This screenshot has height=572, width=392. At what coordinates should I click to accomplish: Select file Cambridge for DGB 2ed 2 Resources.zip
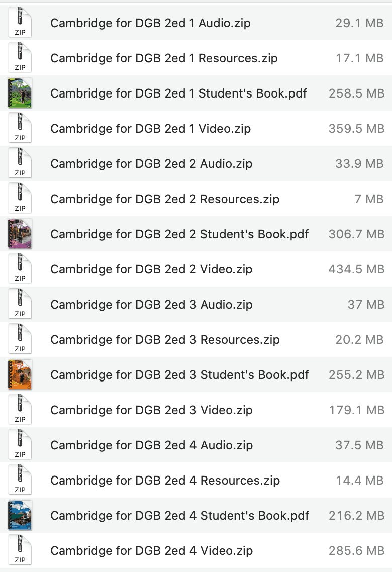(x=164, y=199)
